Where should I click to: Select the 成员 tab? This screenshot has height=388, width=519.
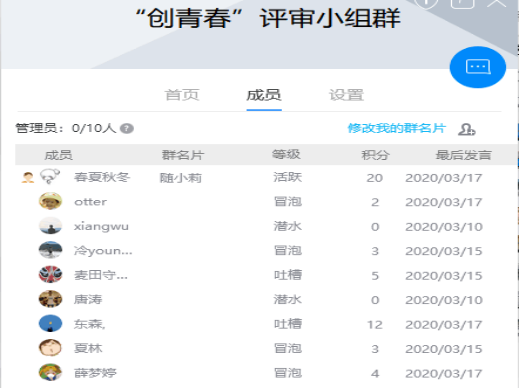point(264,95)
